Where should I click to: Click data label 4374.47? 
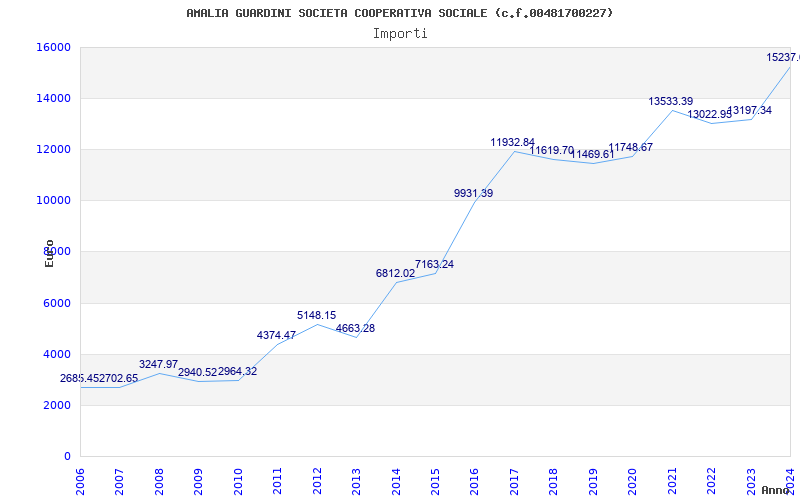tap(277, 335)
